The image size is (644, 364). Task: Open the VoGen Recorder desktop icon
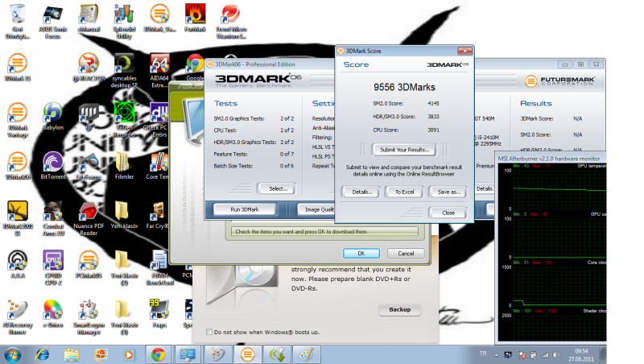[x=124, y=120]
